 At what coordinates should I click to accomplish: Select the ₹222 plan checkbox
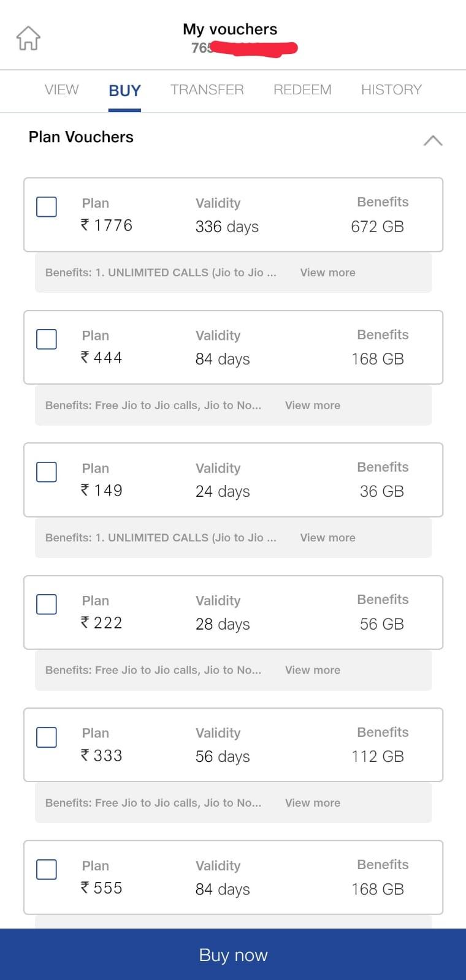tap(47, 605)
